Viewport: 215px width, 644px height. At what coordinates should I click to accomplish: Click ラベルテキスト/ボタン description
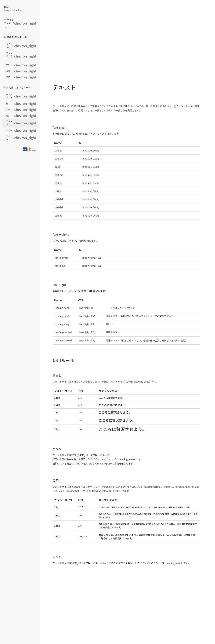[x=123, y=308]
